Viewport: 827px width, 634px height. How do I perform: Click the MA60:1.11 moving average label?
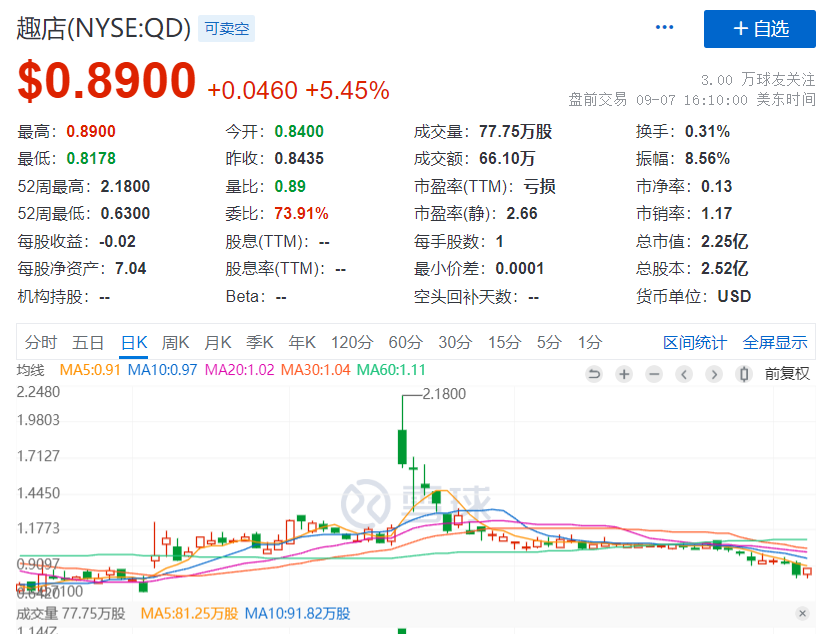tap(391, 370)
